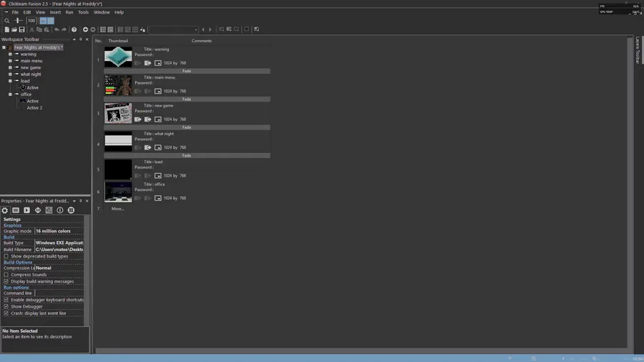
Task: Click the Cut scissors icon
Action: pos(31,29)
